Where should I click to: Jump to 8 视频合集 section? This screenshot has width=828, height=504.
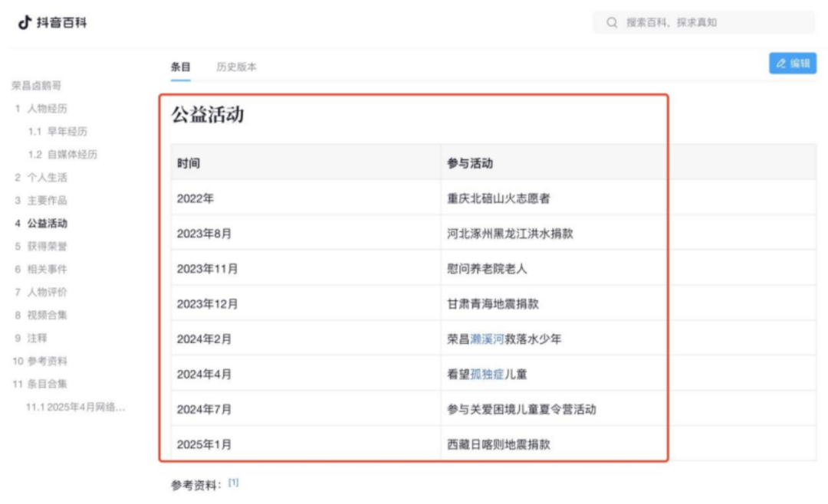click(41, 315)
